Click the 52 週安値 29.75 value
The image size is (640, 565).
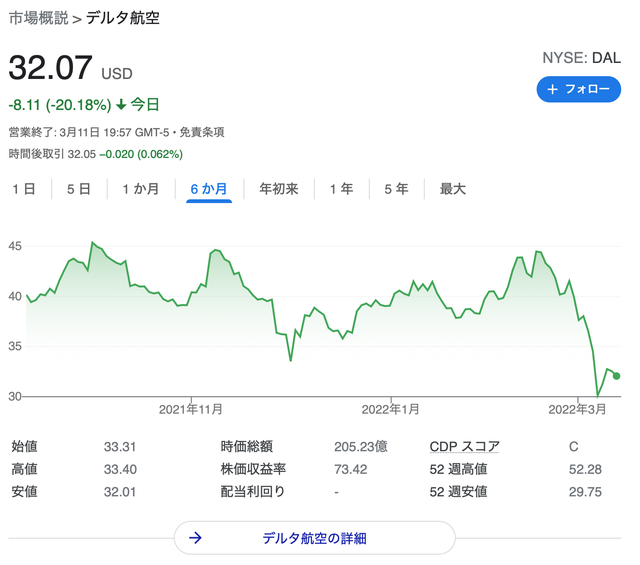(585, 492)
